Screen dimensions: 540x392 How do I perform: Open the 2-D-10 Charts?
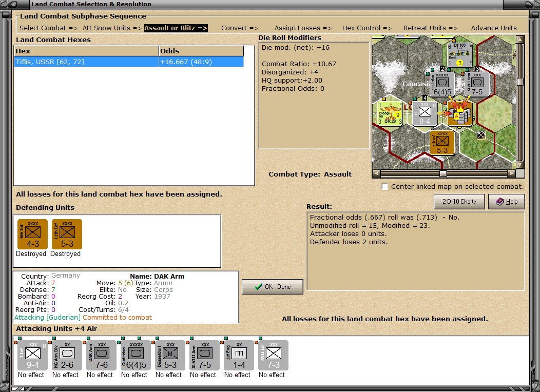(x=459, y=202)
